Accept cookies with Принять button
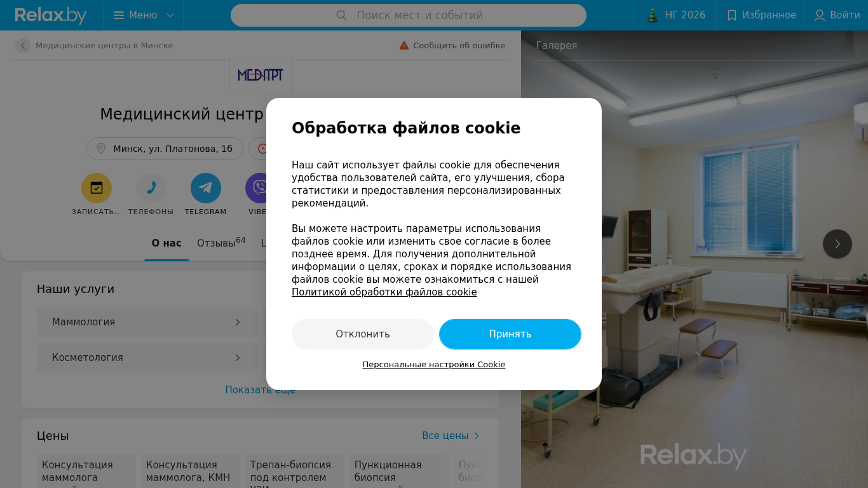 coord(510,334)
